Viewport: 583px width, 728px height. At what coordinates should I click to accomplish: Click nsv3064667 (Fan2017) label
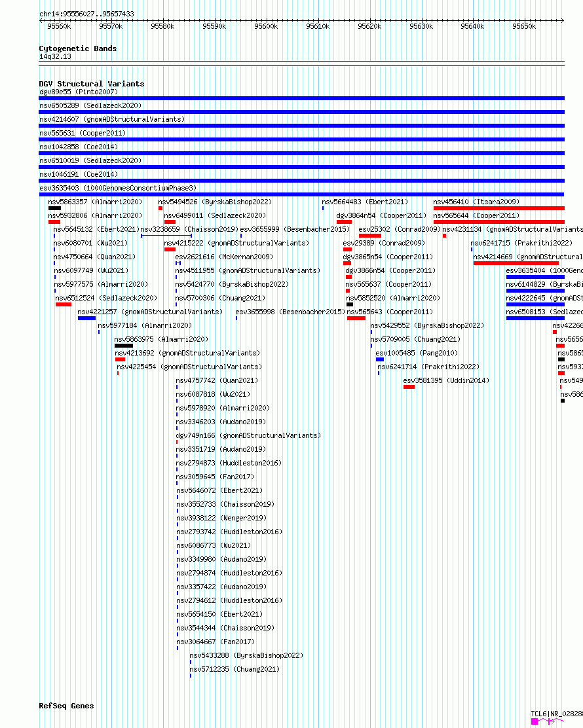tap(216, 642)
